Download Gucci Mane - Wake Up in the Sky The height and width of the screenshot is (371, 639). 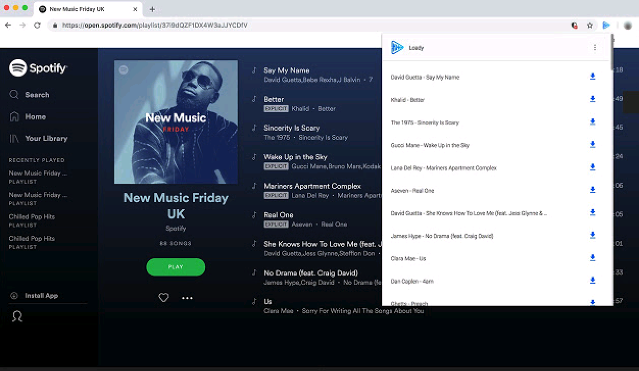tap(593, 145)
